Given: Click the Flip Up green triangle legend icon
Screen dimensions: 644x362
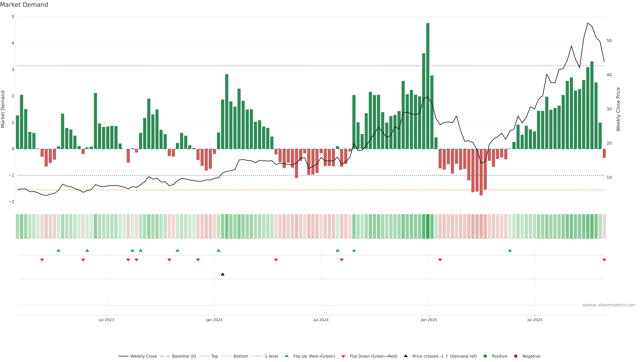Looking at the screenshot, I should 287,356.
